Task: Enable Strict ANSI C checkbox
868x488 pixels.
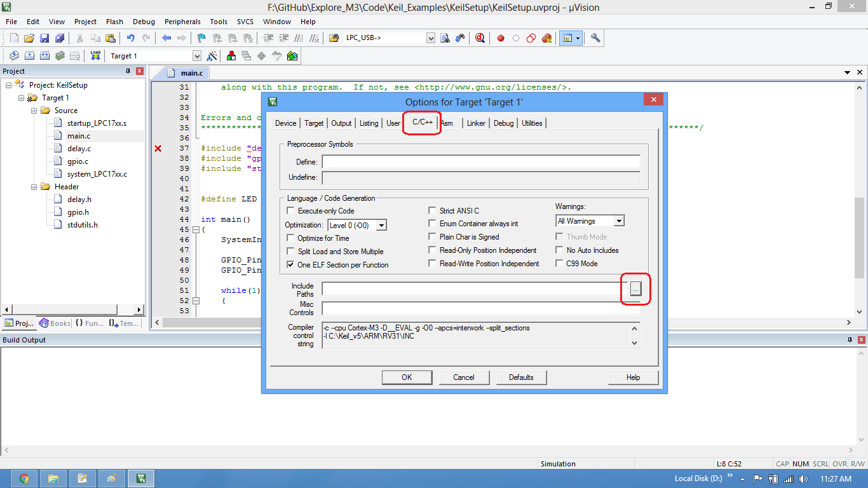Action: click(x=433, y=211)
